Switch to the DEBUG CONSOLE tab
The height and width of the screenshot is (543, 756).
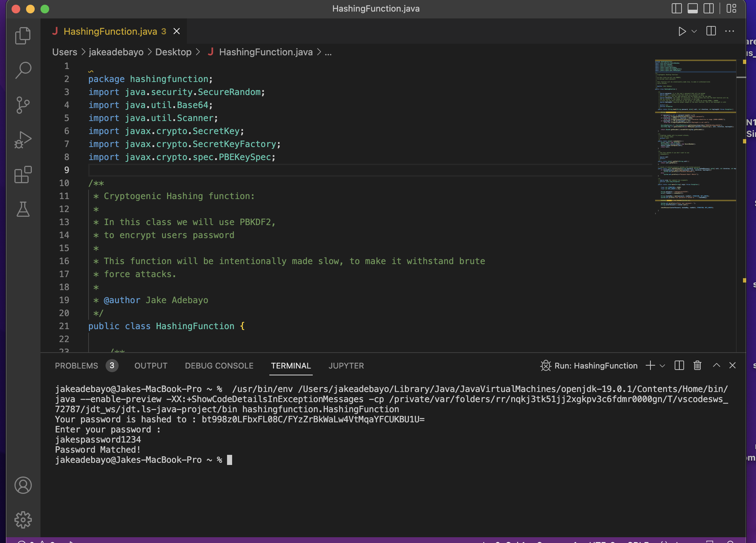pyautogui.click(x=219, y=366)
